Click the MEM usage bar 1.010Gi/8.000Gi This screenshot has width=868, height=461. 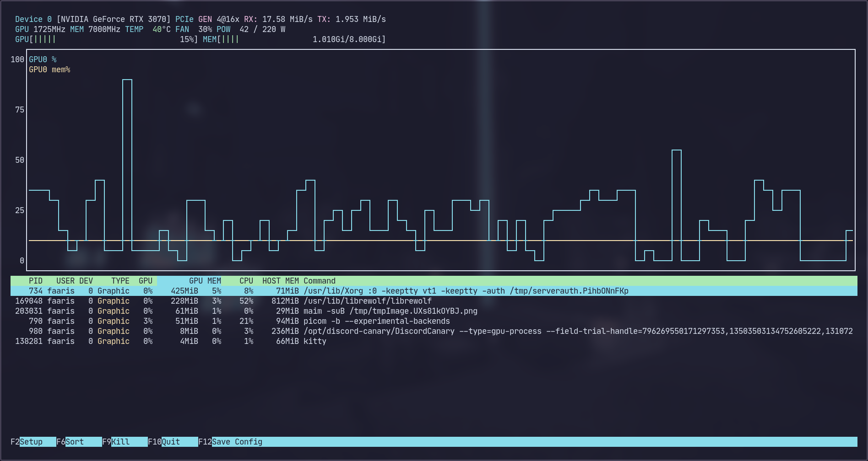[294, 39]
